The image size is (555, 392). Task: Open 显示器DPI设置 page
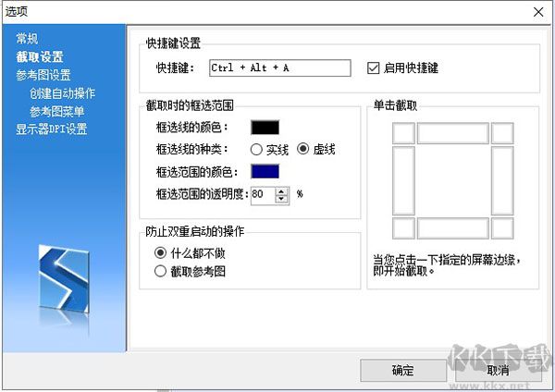[x=51, y=129]
